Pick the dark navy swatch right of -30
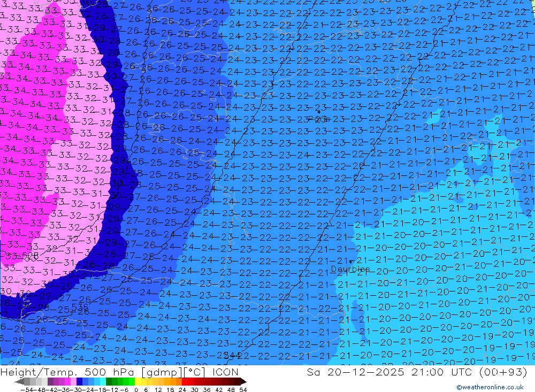Viewport: 535px width, 392px height. 79,382
